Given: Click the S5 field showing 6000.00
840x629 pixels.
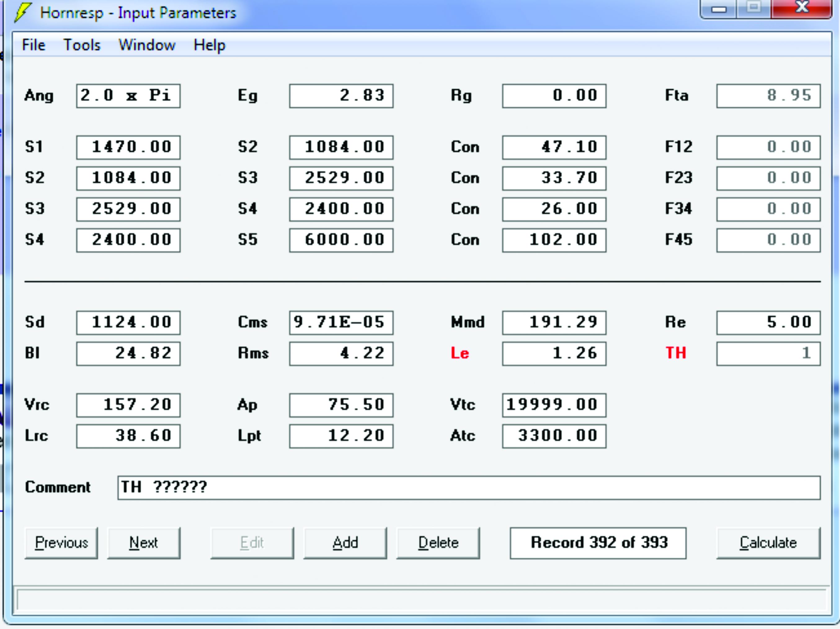Looking at the screenshot, I should click(341, 240).
